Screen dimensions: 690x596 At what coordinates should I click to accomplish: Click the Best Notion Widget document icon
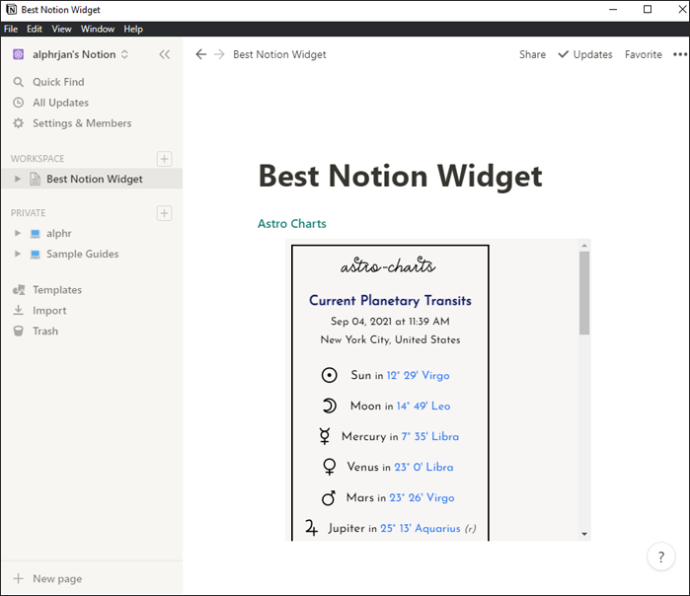(x=35, y=179)
